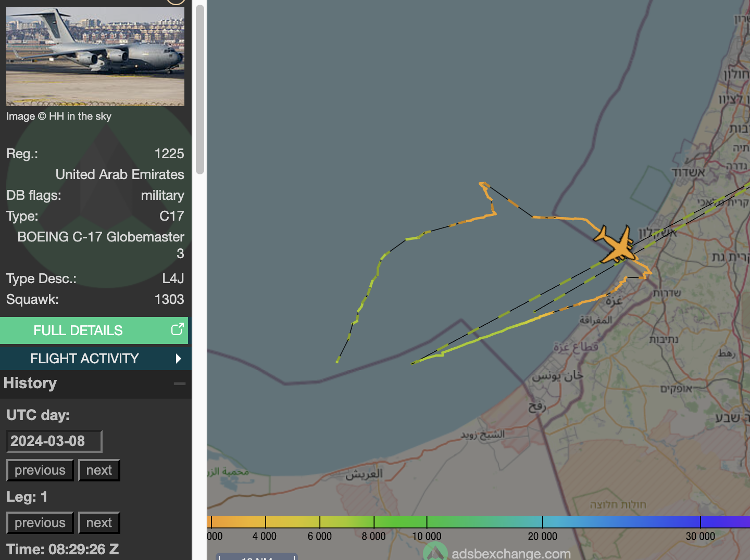
Task: Go to next UTC day
Action: pos(99,470)
